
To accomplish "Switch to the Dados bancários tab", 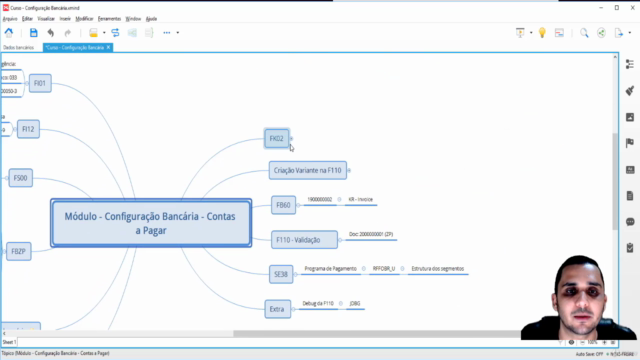I will pos(18,48).
